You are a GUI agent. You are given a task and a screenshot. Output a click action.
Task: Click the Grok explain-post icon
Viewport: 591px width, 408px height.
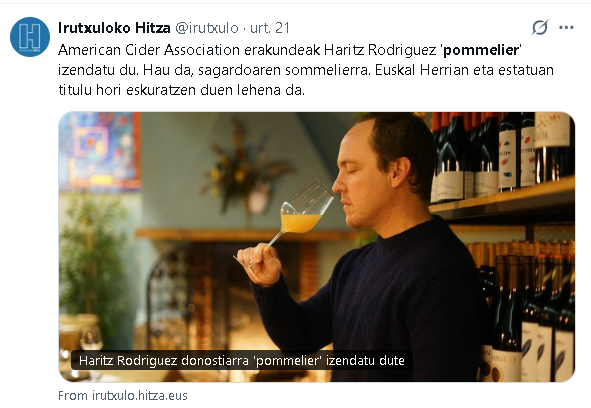pyautogui.click(x=539, y=28)
